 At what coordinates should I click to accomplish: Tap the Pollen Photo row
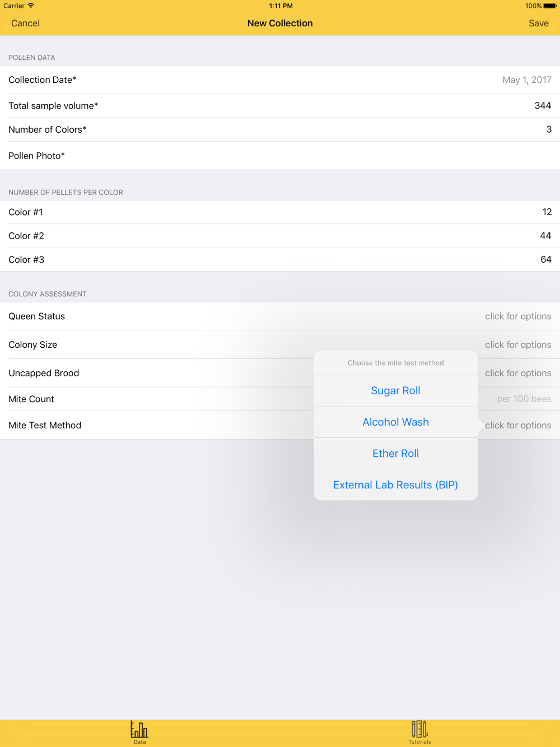click(x=280, y=156)
